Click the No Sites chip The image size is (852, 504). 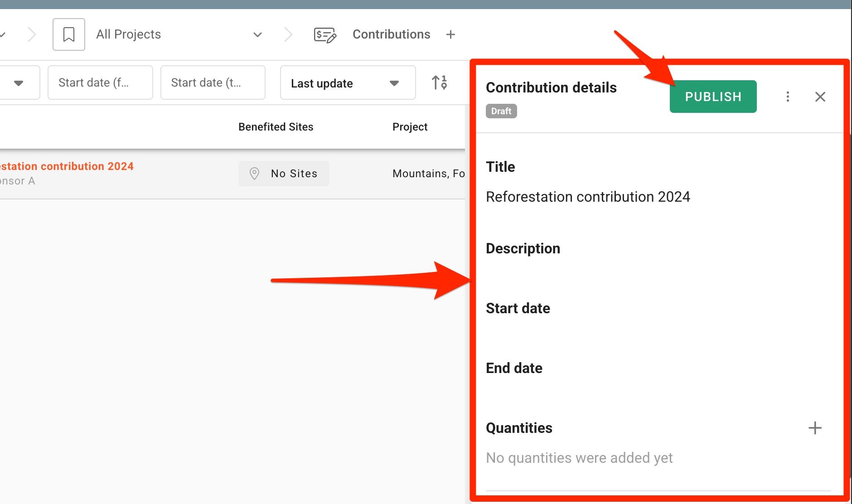(284, 174)
